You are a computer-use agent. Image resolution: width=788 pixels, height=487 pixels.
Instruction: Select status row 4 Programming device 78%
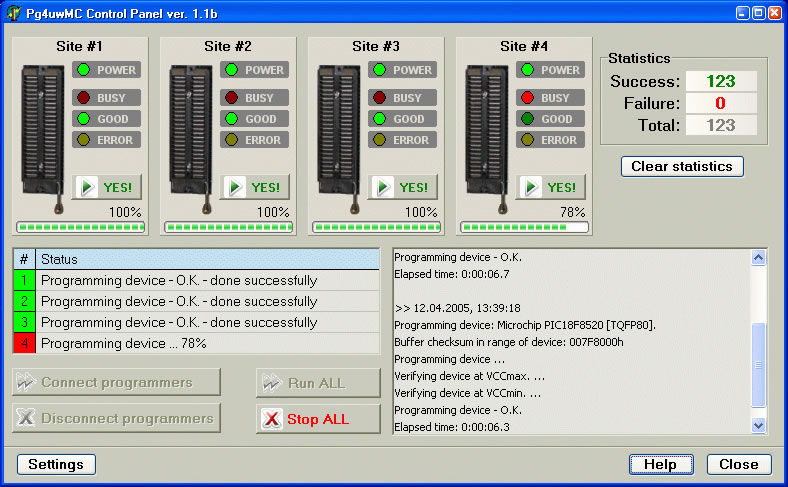click(x=196, y=343)
